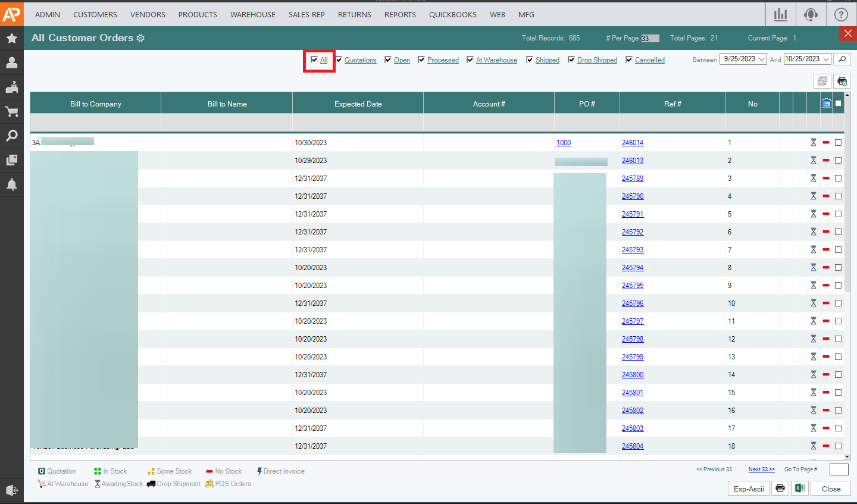857x504 pixels.
Task: Open the QUICKBOOKS menu
Action: point(452,14)
